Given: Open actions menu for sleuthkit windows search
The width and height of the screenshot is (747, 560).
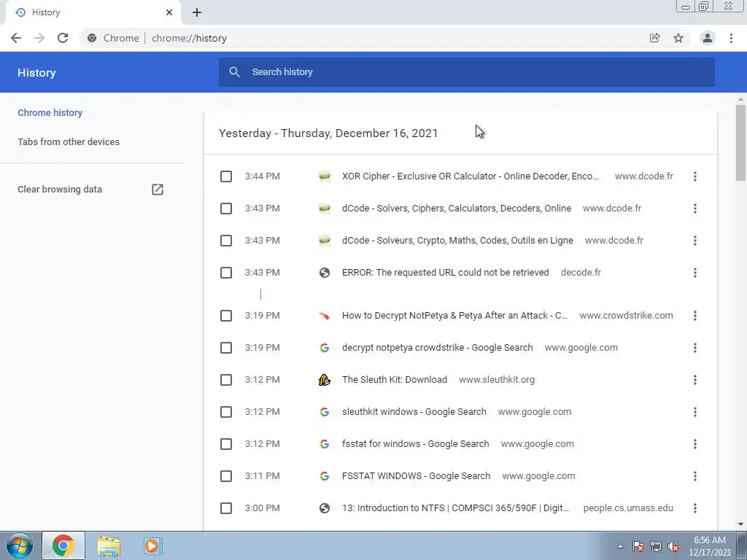Looking at the screenshot, I should pos(695,412).
